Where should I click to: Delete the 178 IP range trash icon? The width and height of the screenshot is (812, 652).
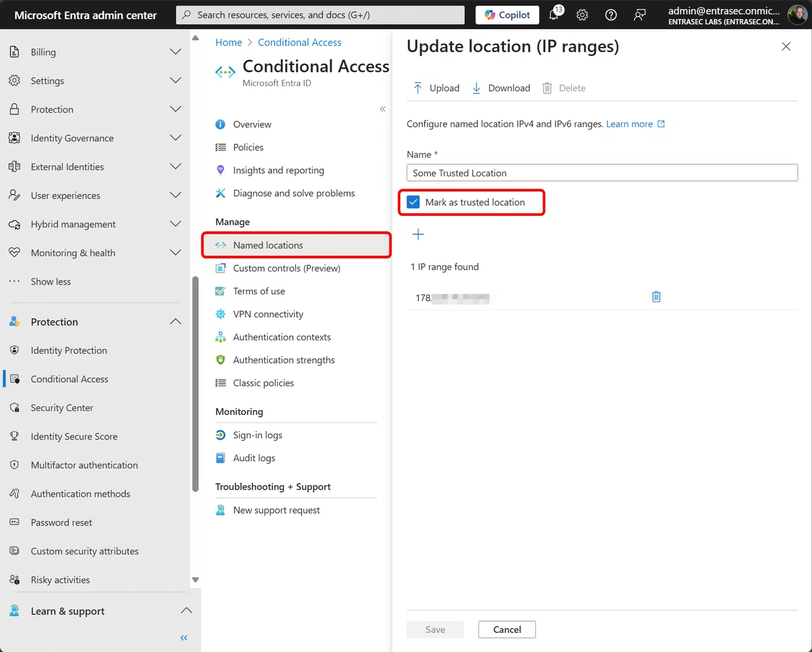pyautogui.click(x=656, y=297)
